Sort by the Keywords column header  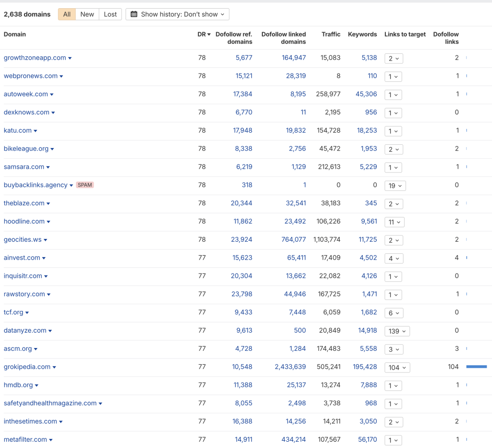pos(362,34)
